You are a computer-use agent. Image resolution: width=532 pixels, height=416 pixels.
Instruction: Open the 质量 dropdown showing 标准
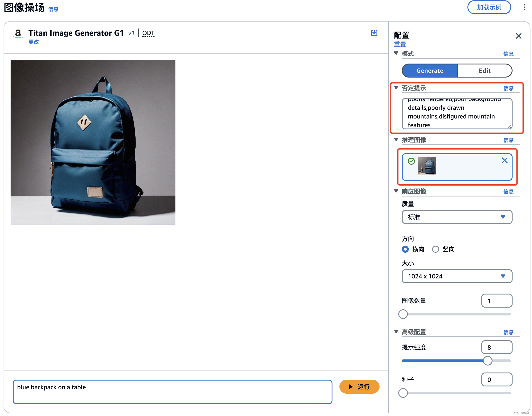(457, 217)
